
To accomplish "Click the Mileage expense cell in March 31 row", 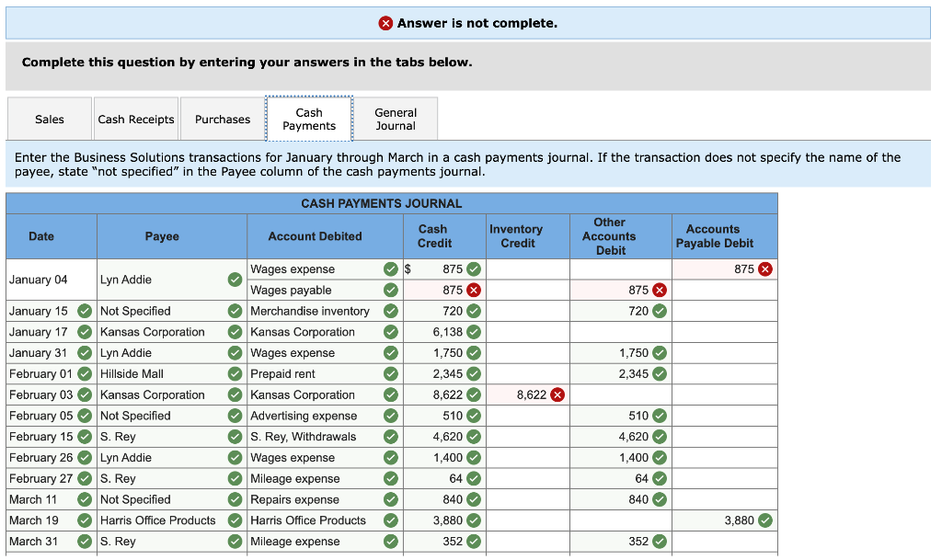I will click(x=325, y=542).
